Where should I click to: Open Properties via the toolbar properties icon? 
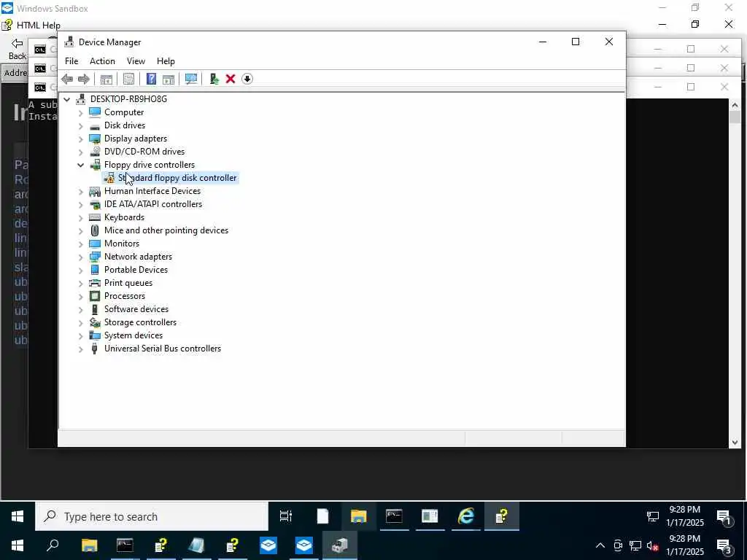click(128, 79)
